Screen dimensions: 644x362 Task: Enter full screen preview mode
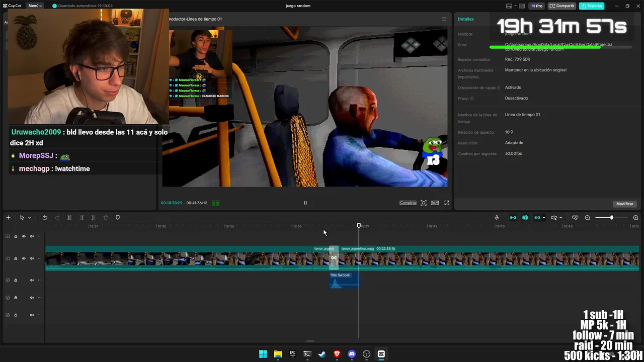coord(446,203)
